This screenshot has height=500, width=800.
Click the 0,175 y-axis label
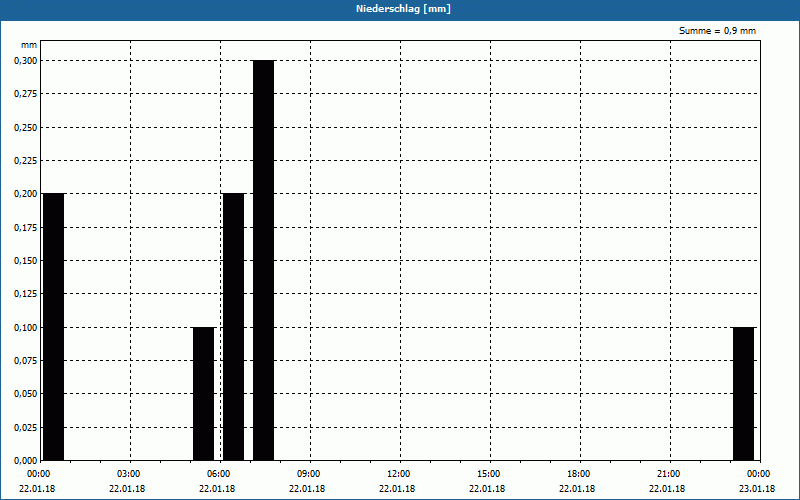[x=26, y=228]
